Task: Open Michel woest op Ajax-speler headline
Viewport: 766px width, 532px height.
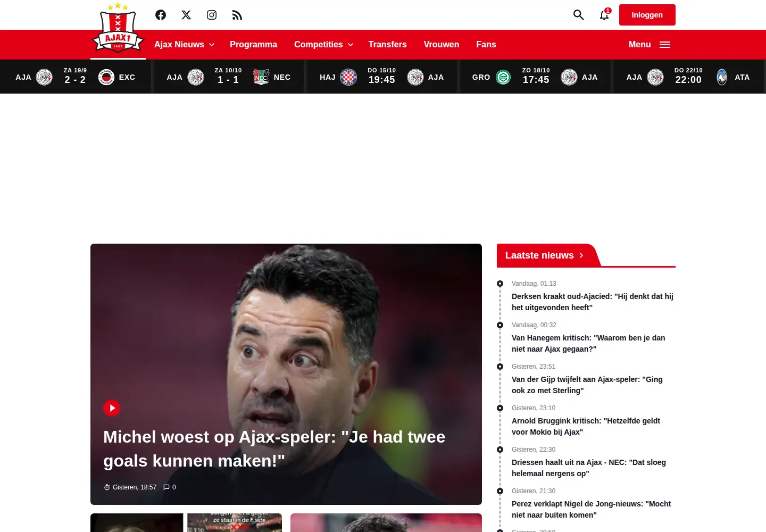Action: click(274, 448)
